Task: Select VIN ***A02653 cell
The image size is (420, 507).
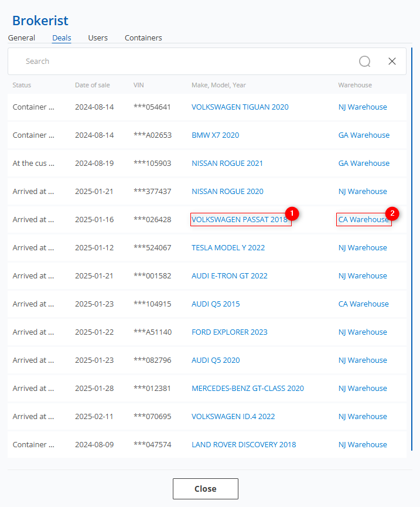Action: pyautogui.click(x=152, y=135)
